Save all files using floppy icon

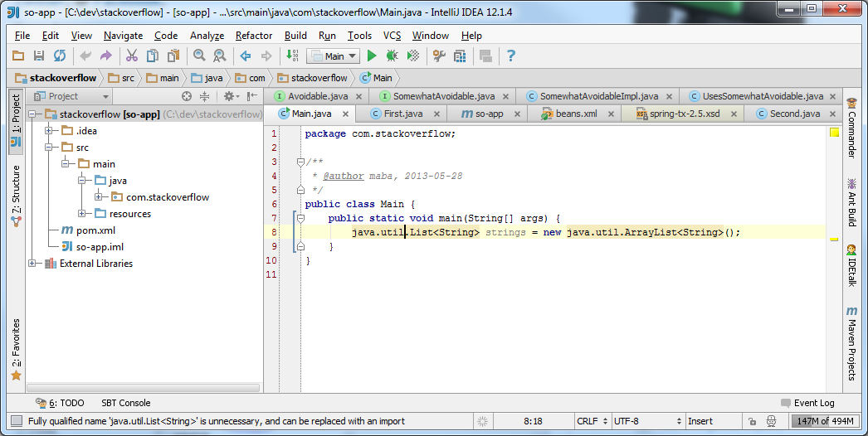(39, 56)
